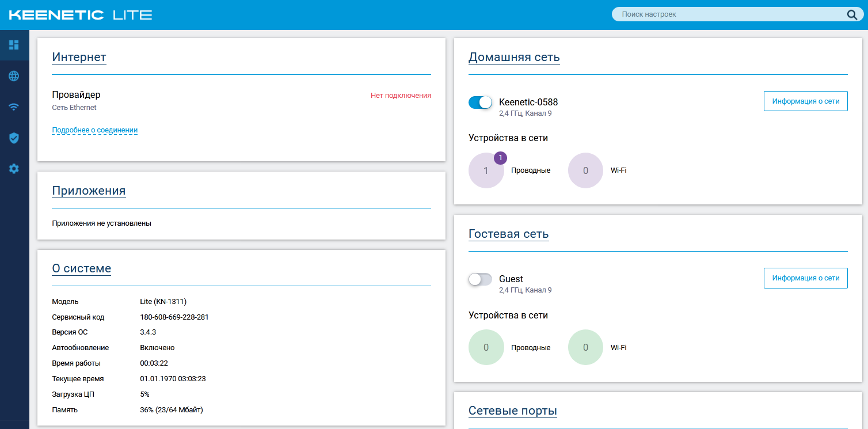Image resolution: width=868 pixels, height=429 pixels.
Task: Click current time 01.01.1970 03:03:23
Action: click(173, 379)
